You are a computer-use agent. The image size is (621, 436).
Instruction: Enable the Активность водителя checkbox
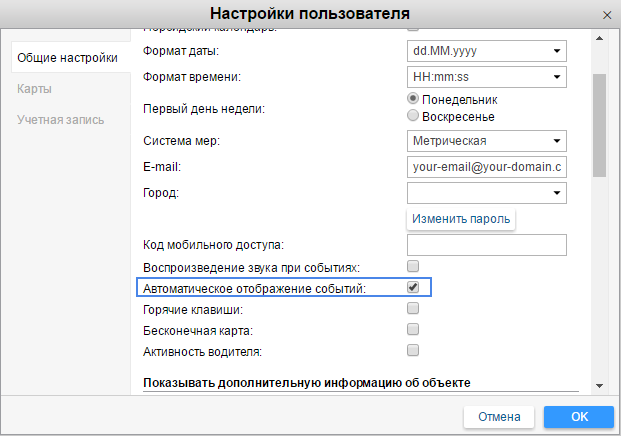click(x=413, y=351)
